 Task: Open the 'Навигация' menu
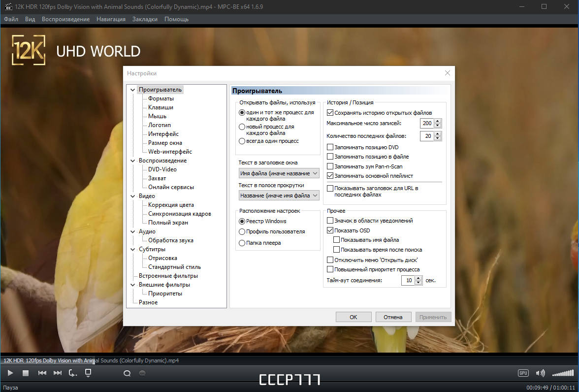tap(111, 19)
